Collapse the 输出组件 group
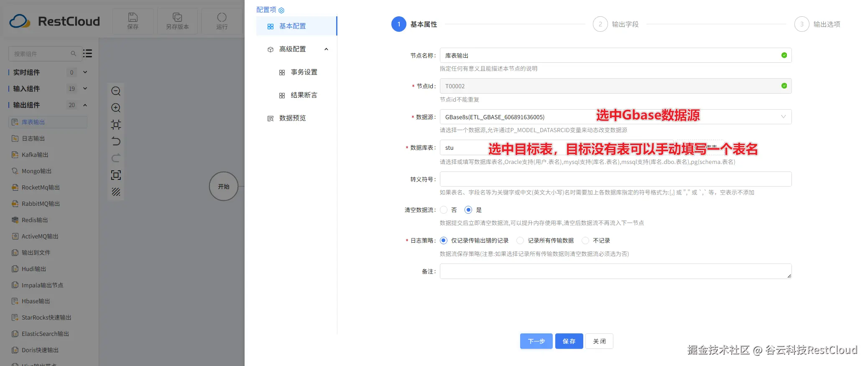 click(x=85, y=105)
